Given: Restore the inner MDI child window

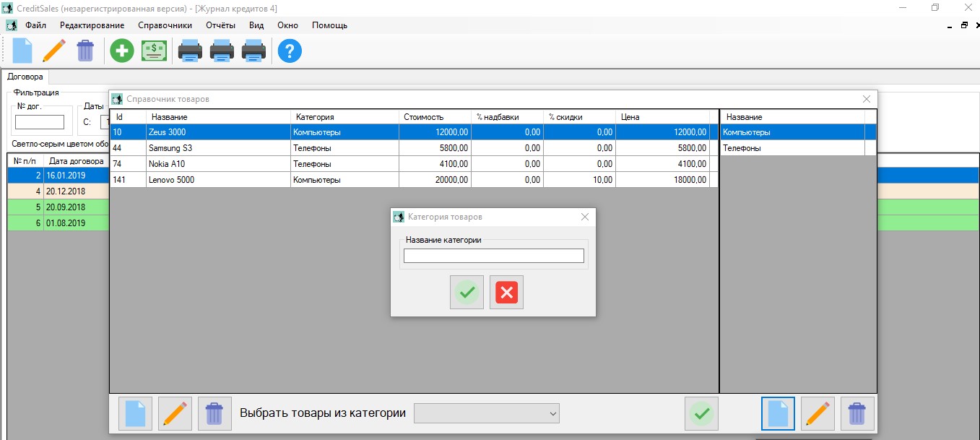Looking at the screenshot, I should 963,25.
